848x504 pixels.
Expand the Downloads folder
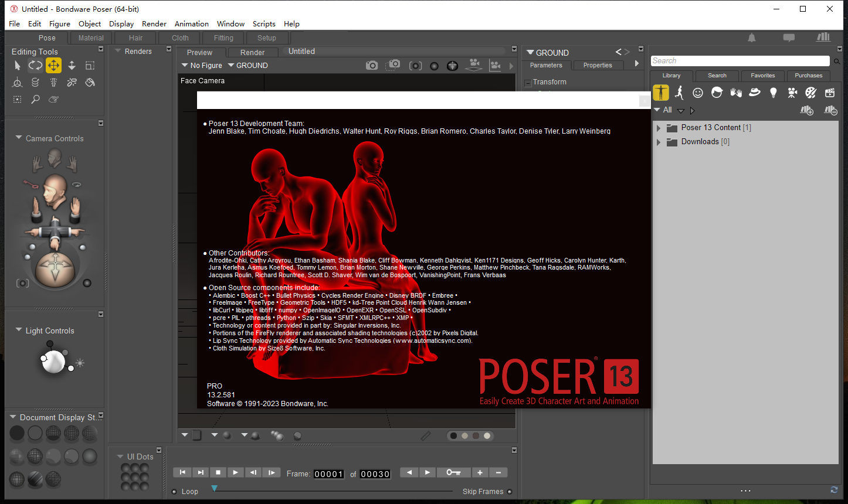[659, 142]
